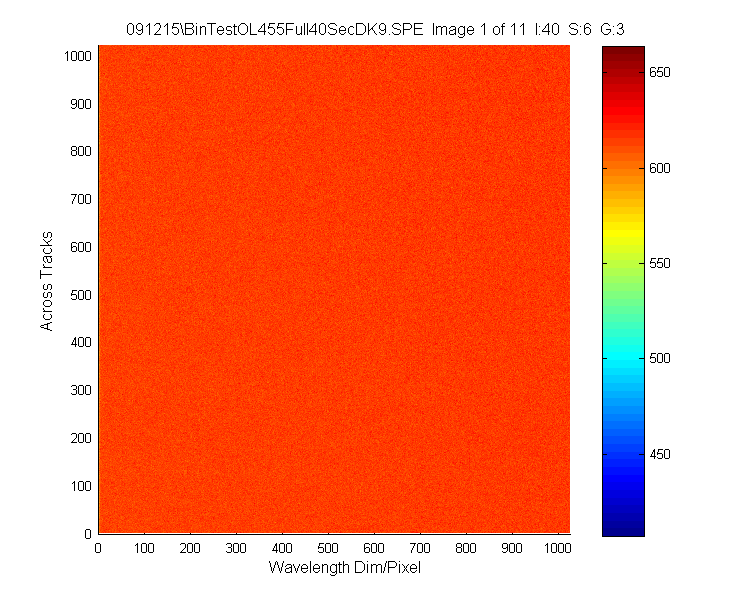Image resolution: width=750 pixels, height=600 pixels.
Task: Click the colorbar near the 450 mark
Action: [623, 454]
